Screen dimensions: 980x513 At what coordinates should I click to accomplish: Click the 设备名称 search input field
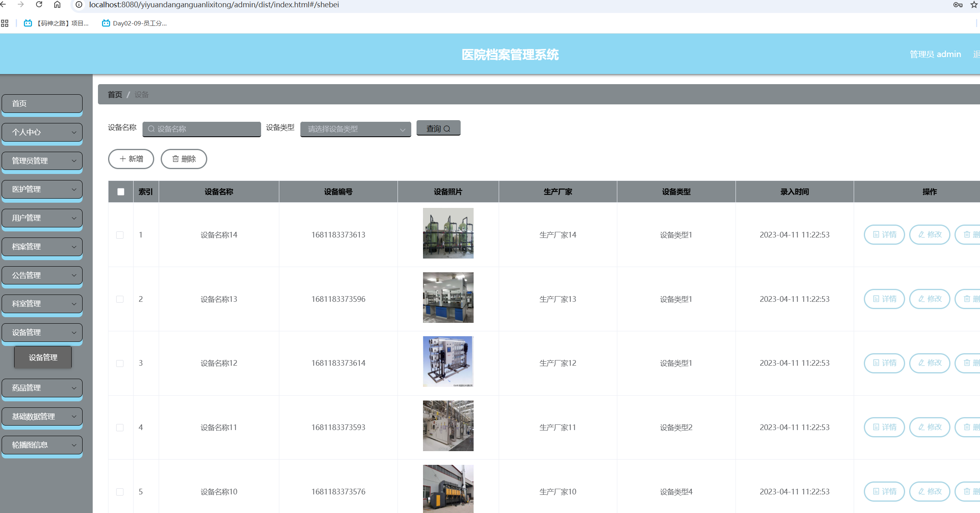point(202,129)
